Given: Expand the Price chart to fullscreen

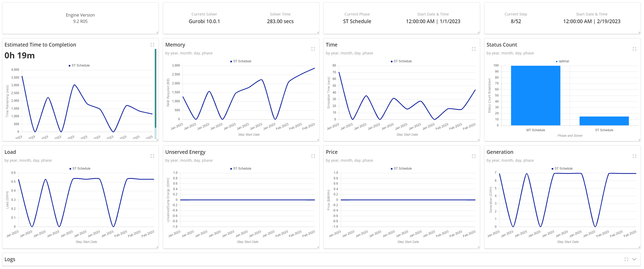Looking at the screenshot, I should click(473, 156).
